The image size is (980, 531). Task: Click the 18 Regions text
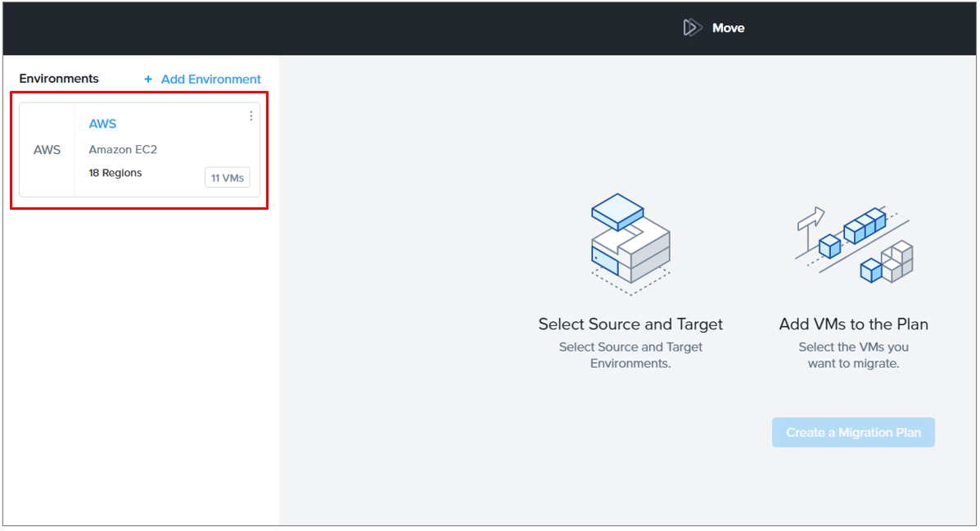(x=115, y=173)
